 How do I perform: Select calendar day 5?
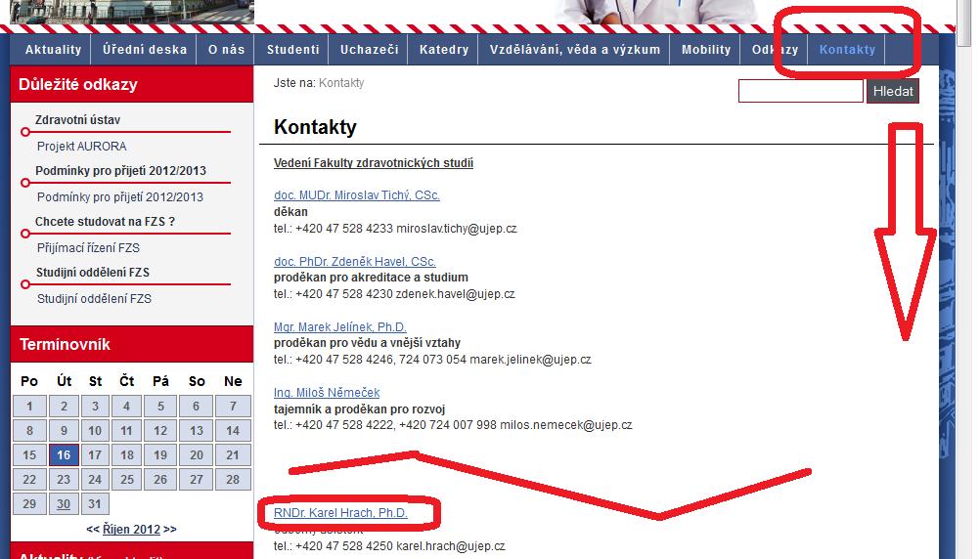coord(160,406)
